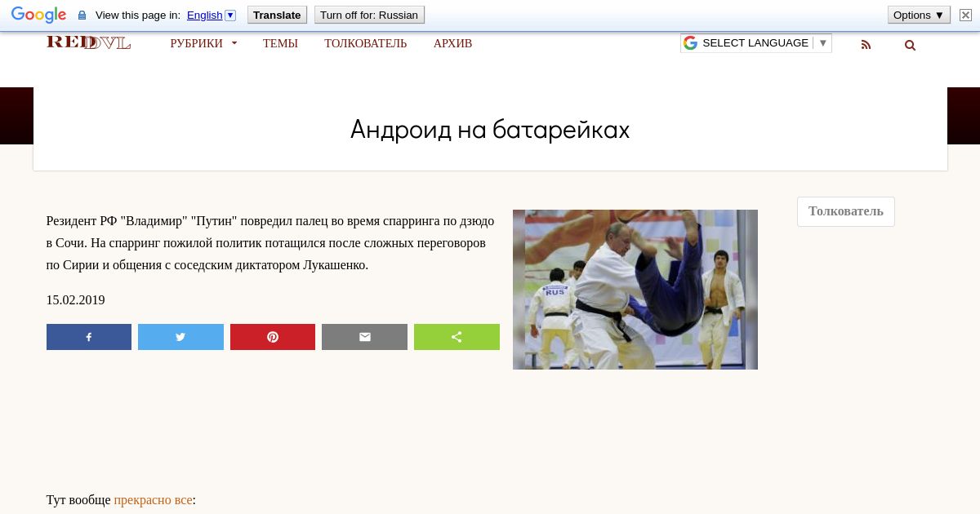This screenshot has height=514, width=980.
Task: Open the ТЕМЫ menu item
Action: point(280,43)
